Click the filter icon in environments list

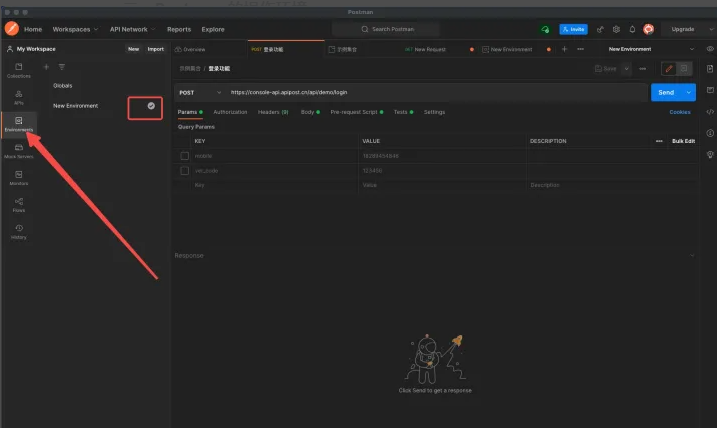click(62, 67)
